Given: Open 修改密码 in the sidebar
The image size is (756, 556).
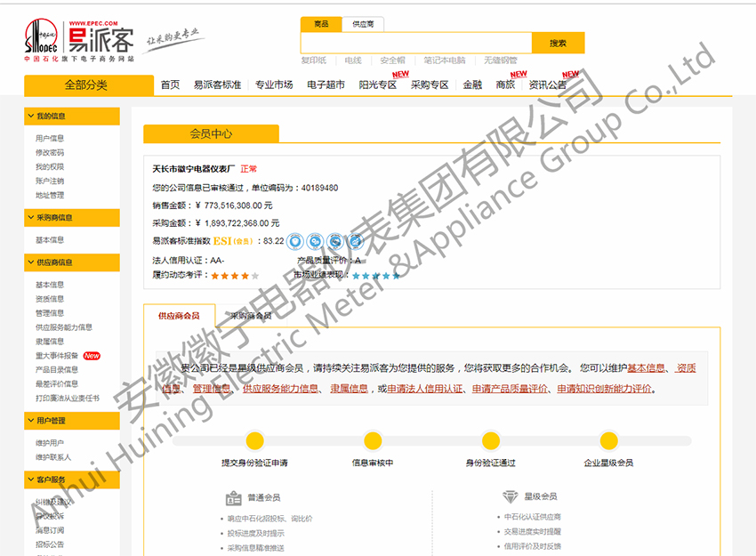Looking at the screenshot, I should [x=50, y=152].
